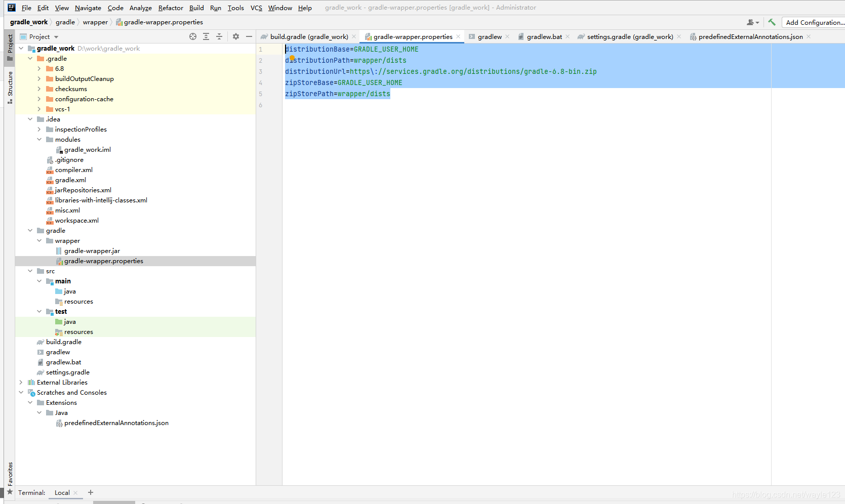Collapse the modules folder
The image size is (845, 504).
click(x=39, y=140)
